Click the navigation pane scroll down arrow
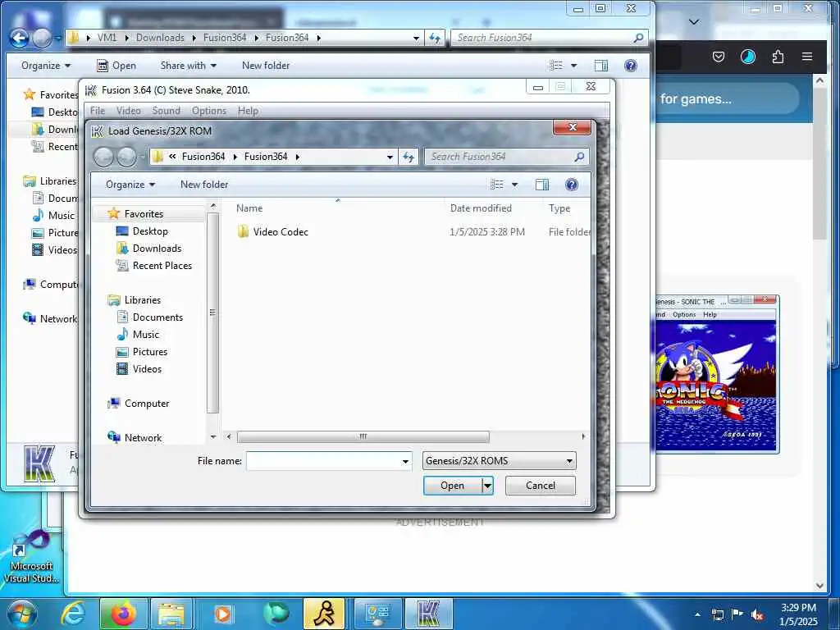 [213, 437]
